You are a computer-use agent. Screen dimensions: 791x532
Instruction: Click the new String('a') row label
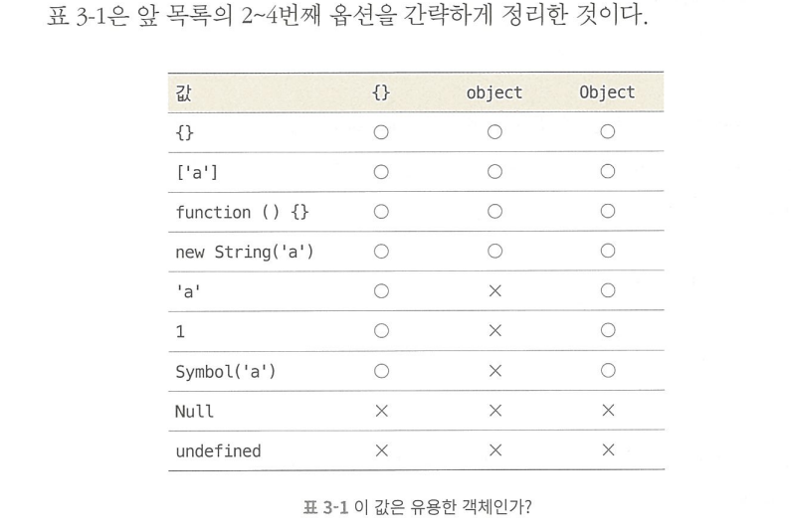244,252
